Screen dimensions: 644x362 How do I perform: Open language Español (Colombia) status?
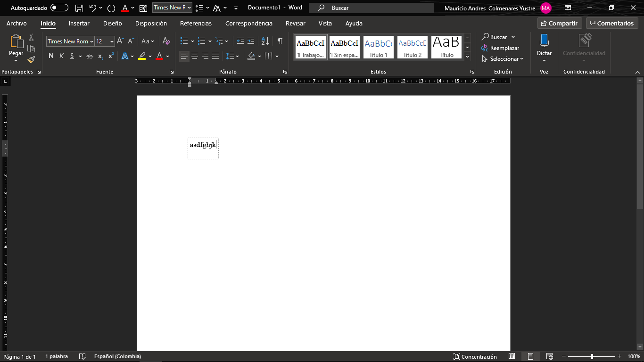[117, 357]
